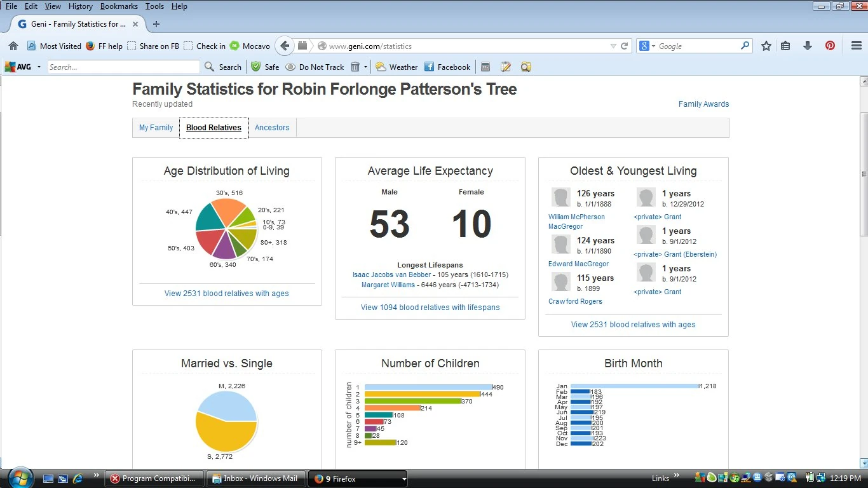Open the View menu
Image resolution: width=868 pixels, height=488 pixels.
pos(53,6)
